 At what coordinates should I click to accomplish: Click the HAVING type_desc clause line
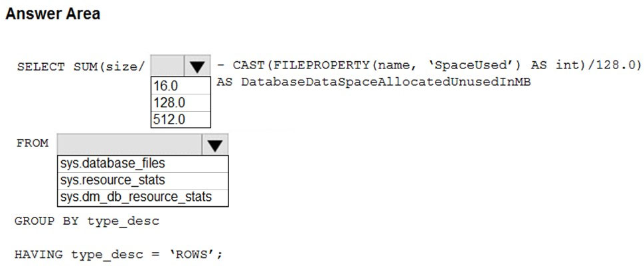(x=118, y=255)
